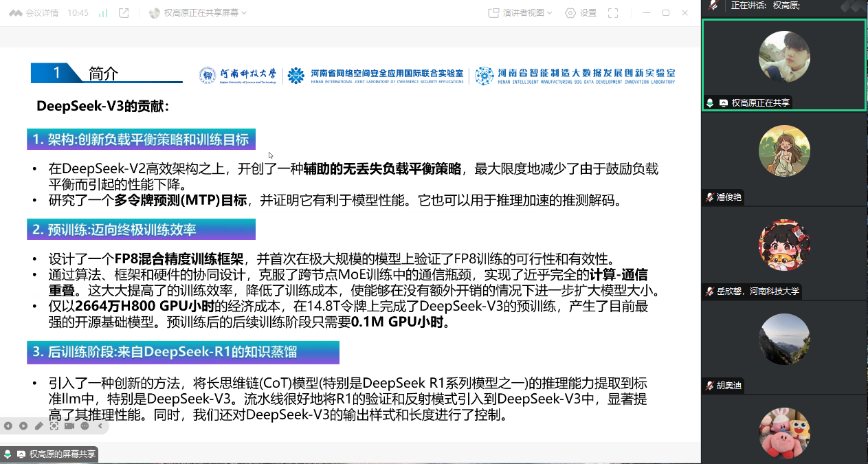This screenshot has height=464, width=868.
Task: Click the 1. 架构:创新负载平衡策略和训练目标 banner
Action: 142,140
